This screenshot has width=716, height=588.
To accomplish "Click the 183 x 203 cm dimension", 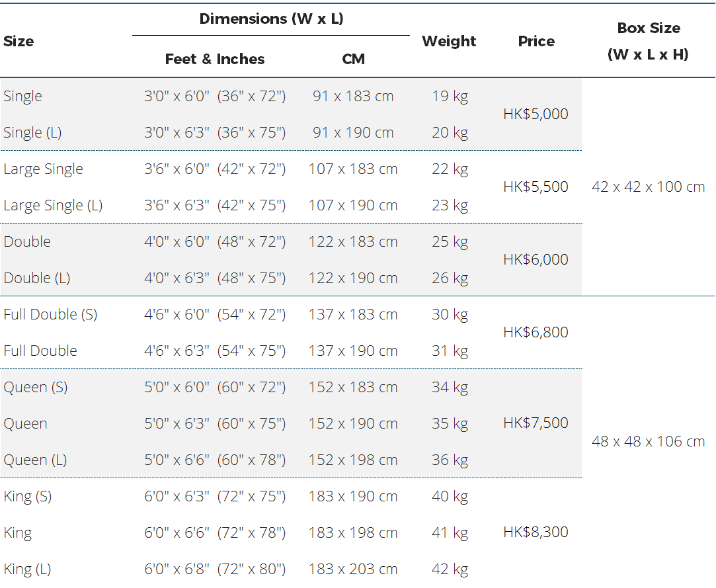I will (x=353, y=569).
